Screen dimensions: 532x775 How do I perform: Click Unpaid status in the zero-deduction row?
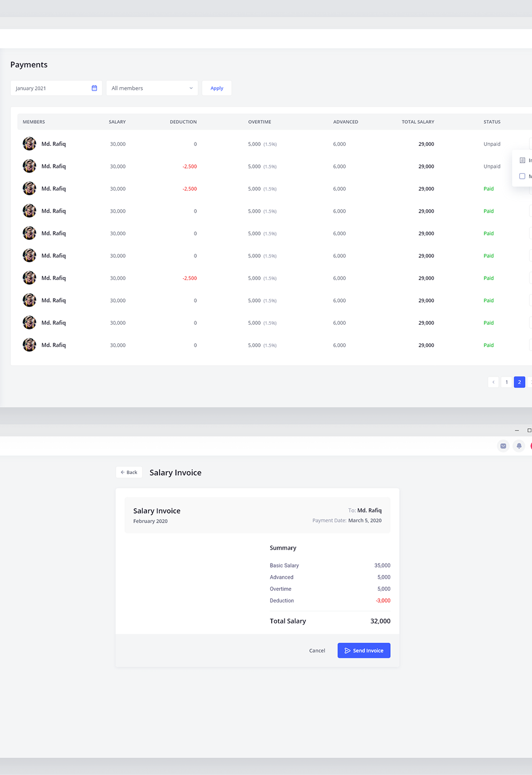[x=492, y=144]
